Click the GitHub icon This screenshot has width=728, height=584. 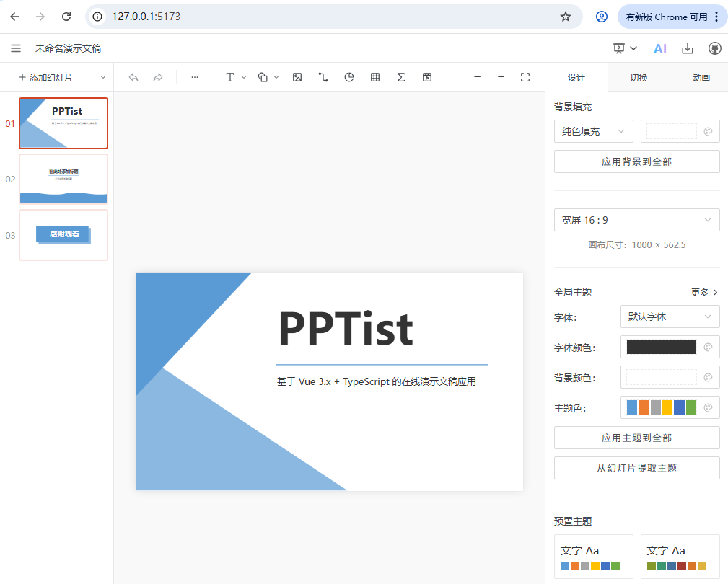[x=714, y=48]
